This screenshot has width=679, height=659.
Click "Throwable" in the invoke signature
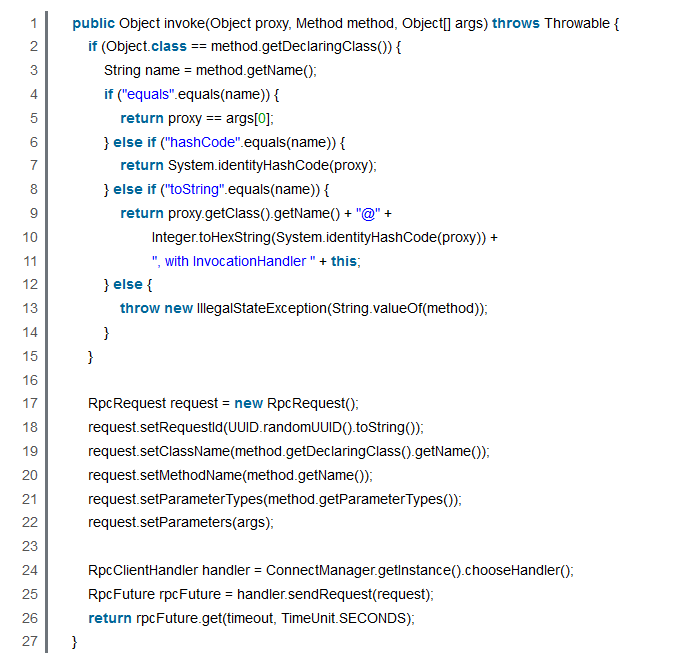[577, 23]
